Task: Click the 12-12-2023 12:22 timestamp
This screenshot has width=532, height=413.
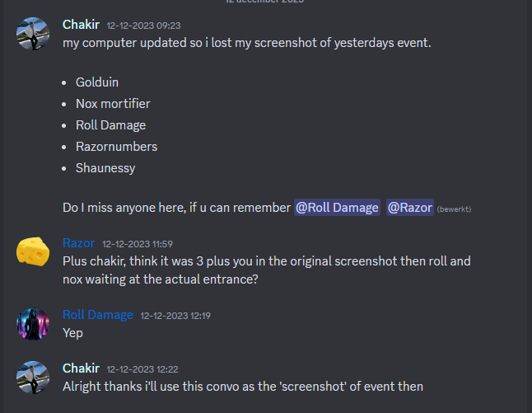Action: pos(143,368)
